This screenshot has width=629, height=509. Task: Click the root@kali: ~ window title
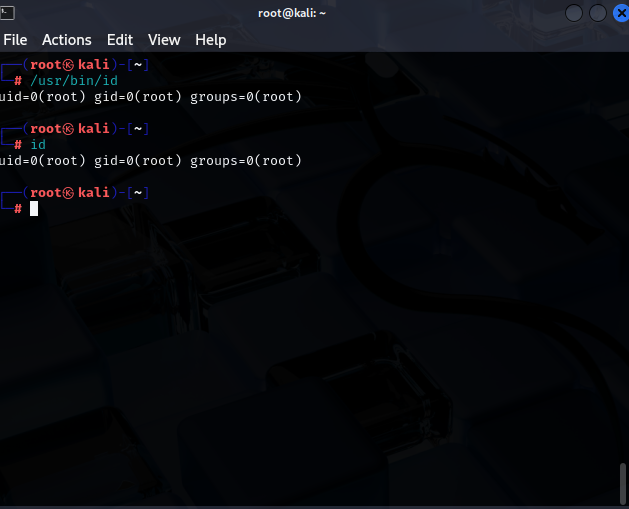tap(292, 13)
